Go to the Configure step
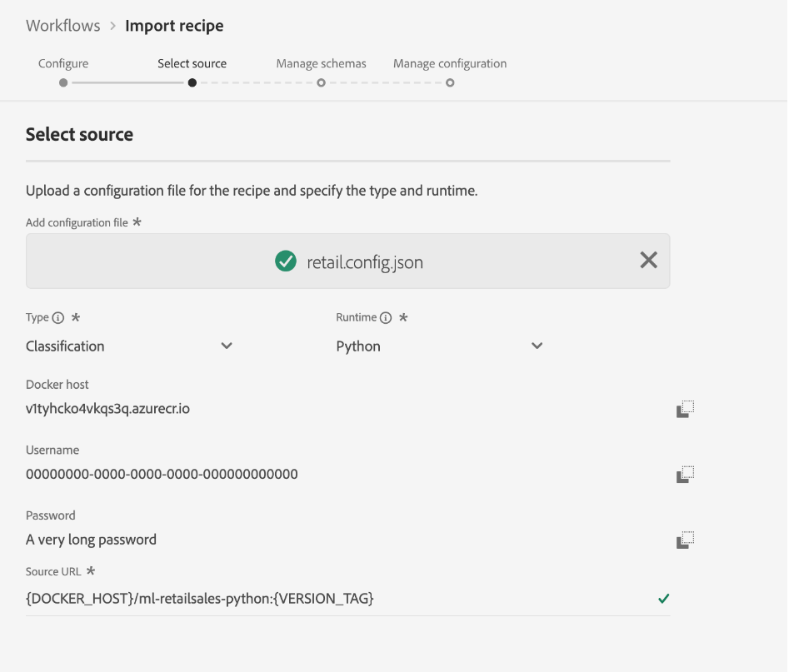Viewport: 789px width, 672px height. click(63, 64)
